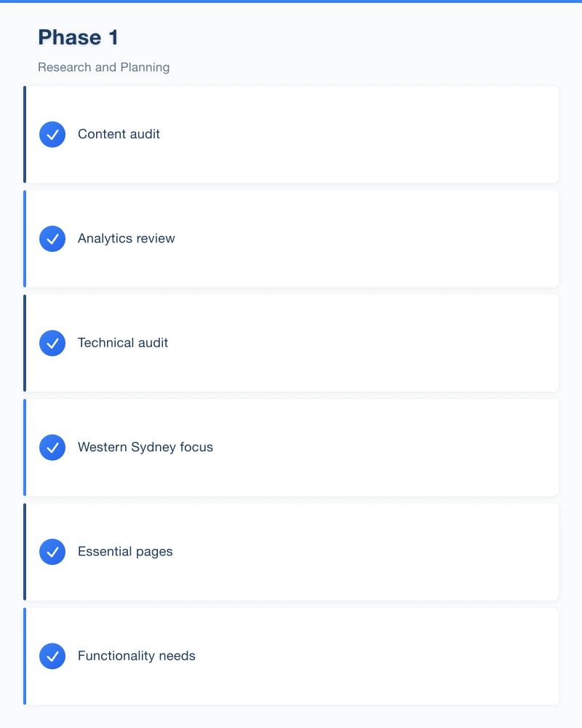
Task: Select the "Western Sydney focus" label
Action: point(145,447)
